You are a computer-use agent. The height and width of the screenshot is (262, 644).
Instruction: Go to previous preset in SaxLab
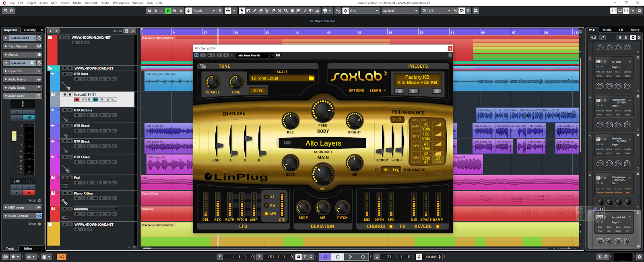399,91
